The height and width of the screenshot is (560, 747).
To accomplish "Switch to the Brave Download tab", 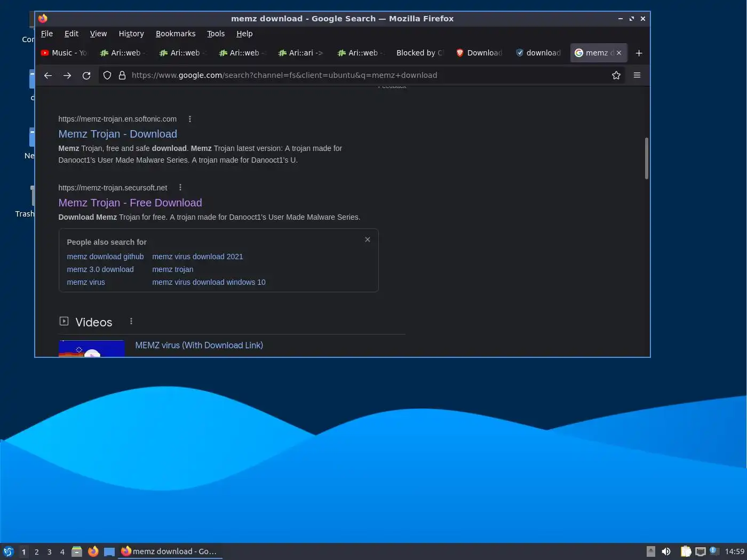I will click(x=479, y=53).
